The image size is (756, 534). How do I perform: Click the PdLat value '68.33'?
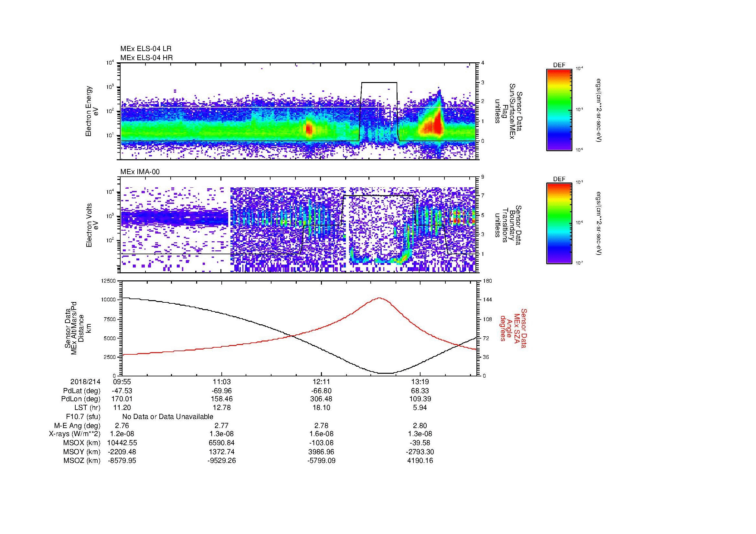coord(420,391)
